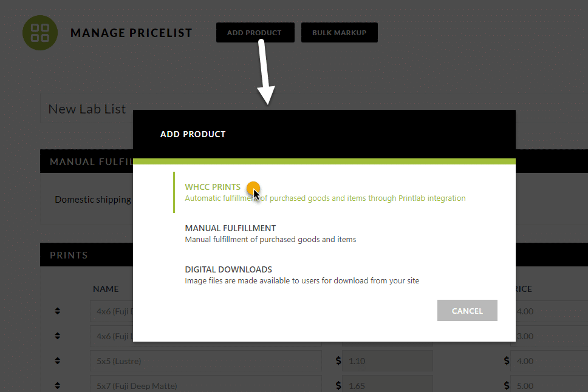Click the Manual Fulfillment section header bar
Image resolution: width=588 pixels, height=392 pixels.
(87, 161)
